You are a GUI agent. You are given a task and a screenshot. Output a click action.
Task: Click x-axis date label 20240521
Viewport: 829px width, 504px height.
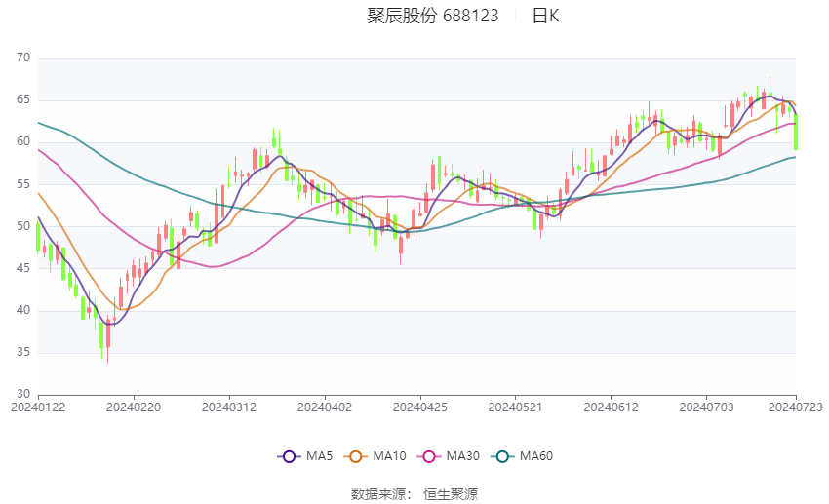516,407
